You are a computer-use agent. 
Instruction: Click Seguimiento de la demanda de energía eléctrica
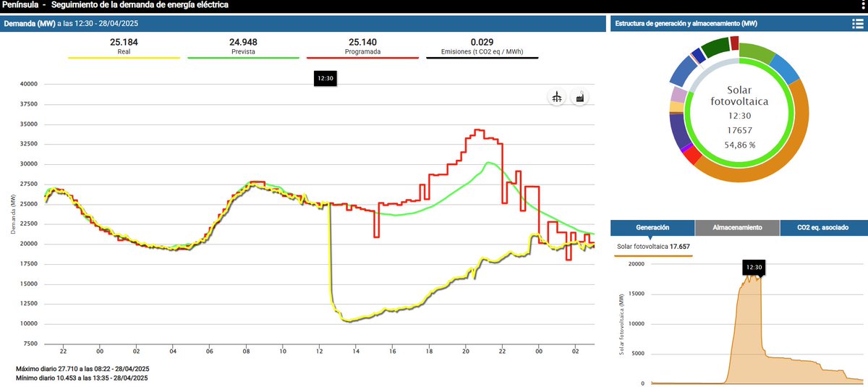(140, 5)
